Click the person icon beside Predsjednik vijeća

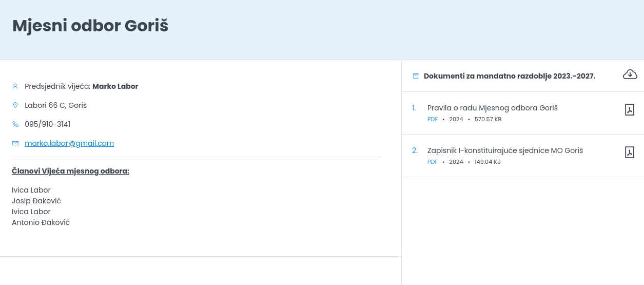[15, 86]
